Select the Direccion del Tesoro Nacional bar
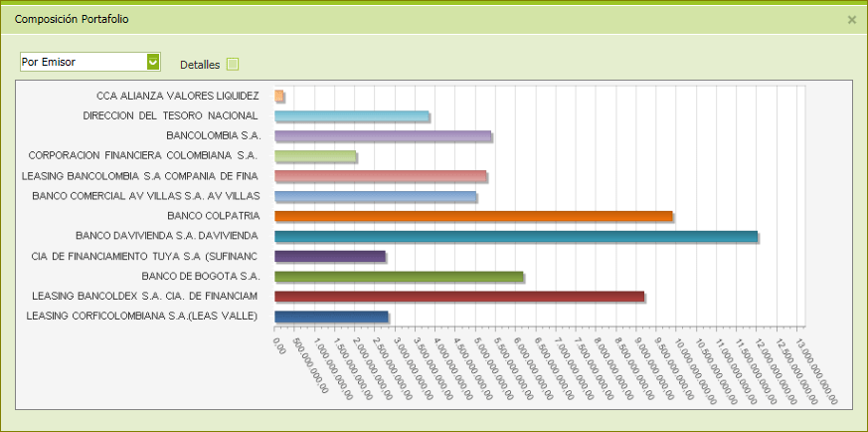Screen dimensions: 868x432 coord(352,115)
